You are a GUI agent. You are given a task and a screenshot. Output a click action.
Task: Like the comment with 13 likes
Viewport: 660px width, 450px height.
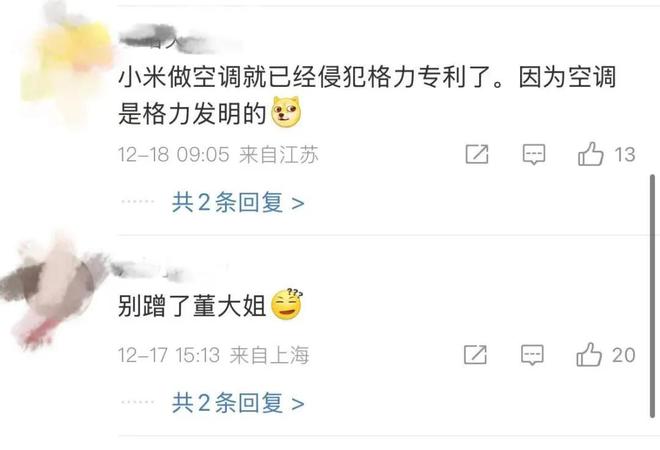(591, 154)
